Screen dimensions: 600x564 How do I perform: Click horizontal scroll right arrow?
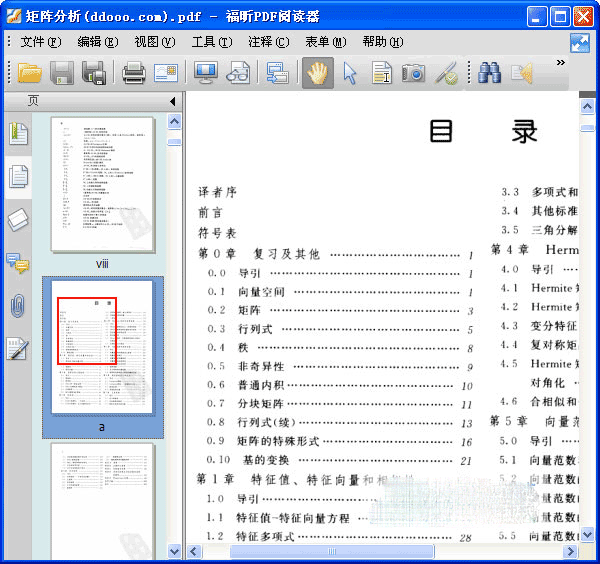point(570,551)
